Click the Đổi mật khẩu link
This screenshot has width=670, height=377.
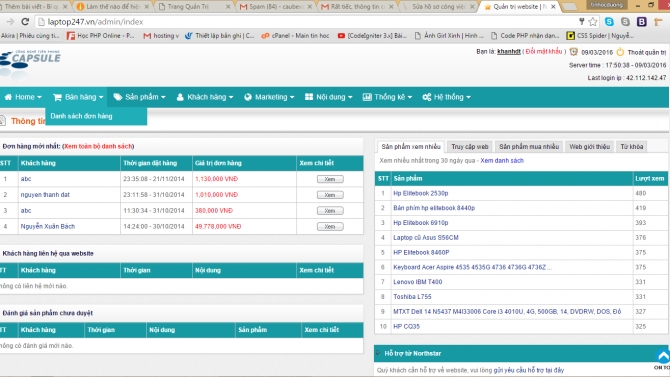[544, 51]
